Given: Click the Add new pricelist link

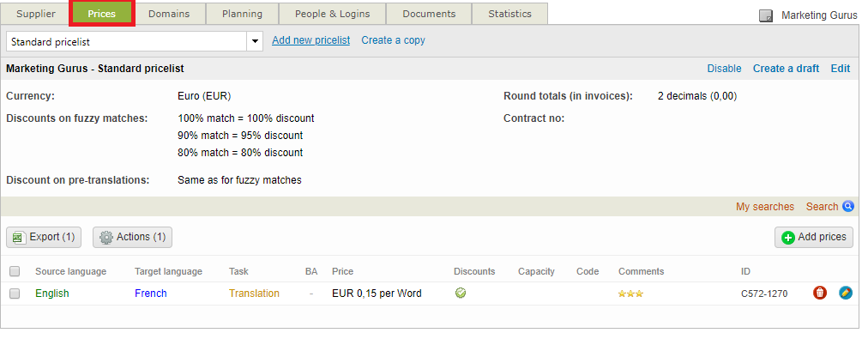Looking at the screenshot, I should click(x=311, y=40).
